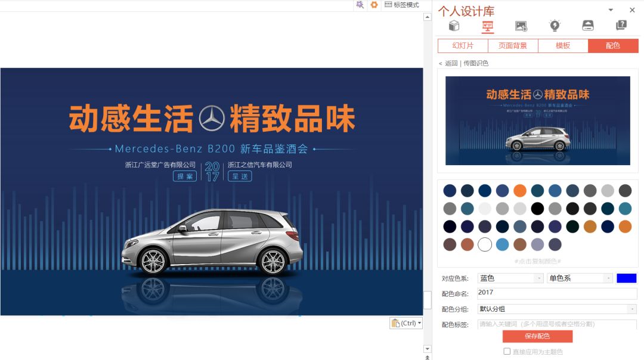This screenshot has height=360, width=644.
Task: Click the 保存配色 button
Action: (x=537, y=336)
